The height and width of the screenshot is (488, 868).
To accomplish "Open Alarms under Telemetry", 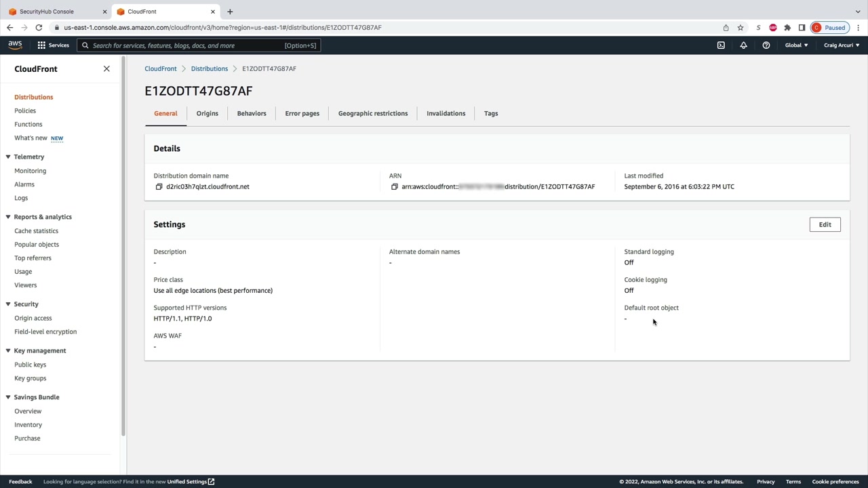I will (x=24, y=184).
